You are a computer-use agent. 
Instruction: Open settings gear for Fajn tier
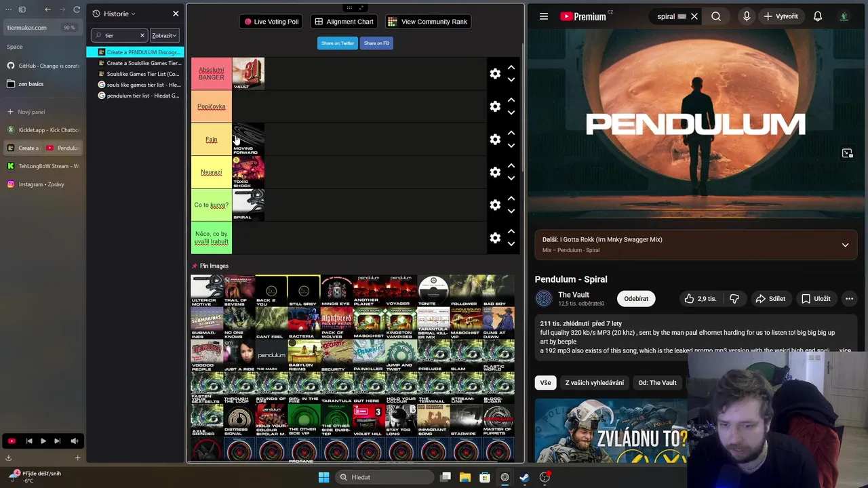(x=495, y=140)
